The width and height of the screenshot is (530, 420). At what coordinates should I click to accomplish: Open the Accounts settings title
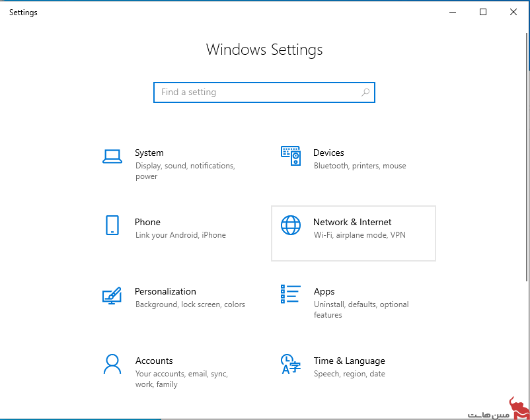154,361
